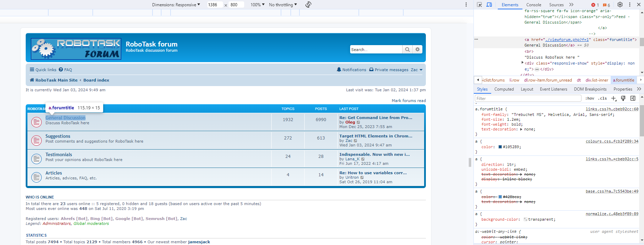
Task: Toggle the :hov element state button
Action: click(590, 99)
